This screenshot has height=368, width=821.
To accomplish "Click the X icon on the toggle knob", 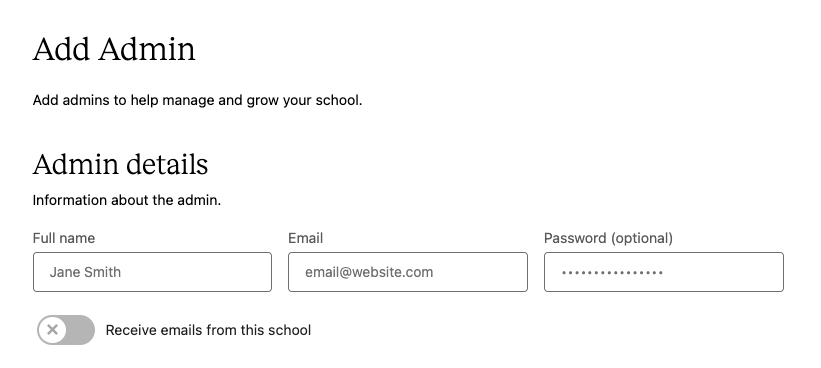I will 52,330.
